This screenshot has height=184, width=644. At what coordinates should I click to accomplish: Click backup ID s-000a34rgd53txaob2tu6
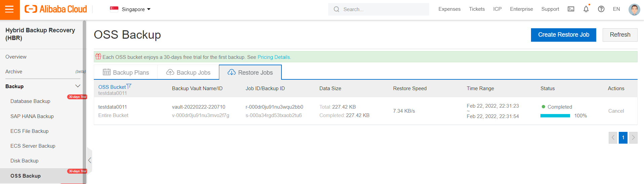(x=273, y=115)
